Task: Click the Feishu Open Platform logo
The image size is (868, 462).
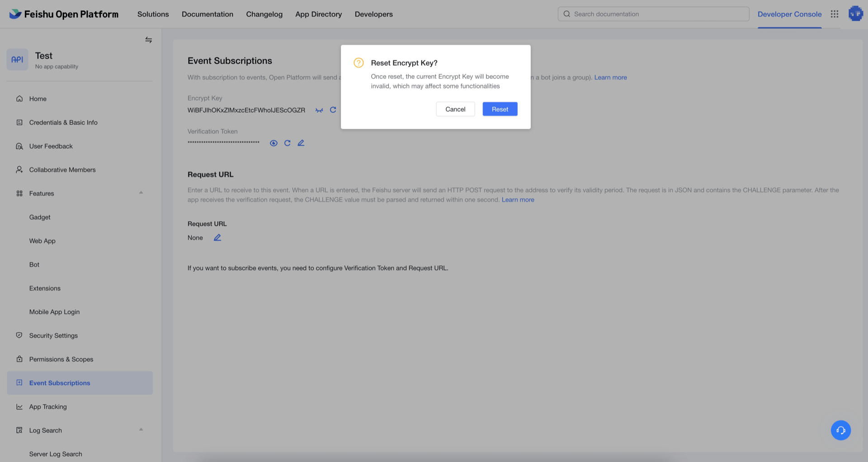Action: [x=64, y=14]
